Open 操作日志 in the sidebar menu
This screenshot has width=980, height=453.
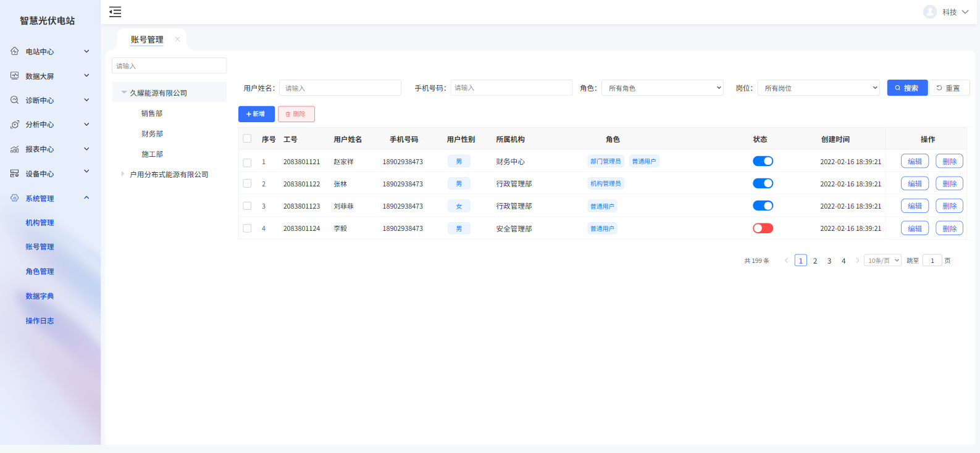pyautogui.click(x=40, y=321)
